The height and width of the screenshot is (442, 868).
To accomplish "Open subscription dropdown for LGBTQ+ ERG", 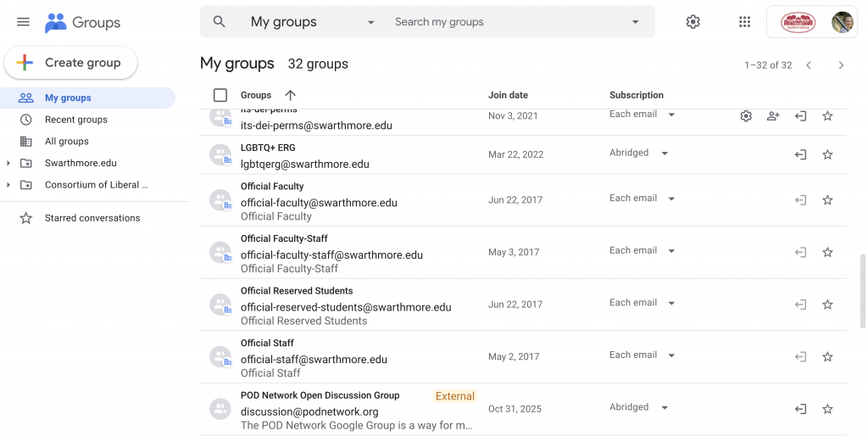I will [x=639, y=154].
